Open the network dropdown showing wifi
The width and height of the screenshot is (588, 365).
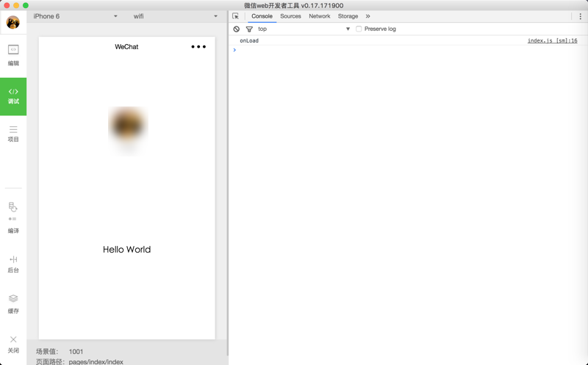[175, 16]
